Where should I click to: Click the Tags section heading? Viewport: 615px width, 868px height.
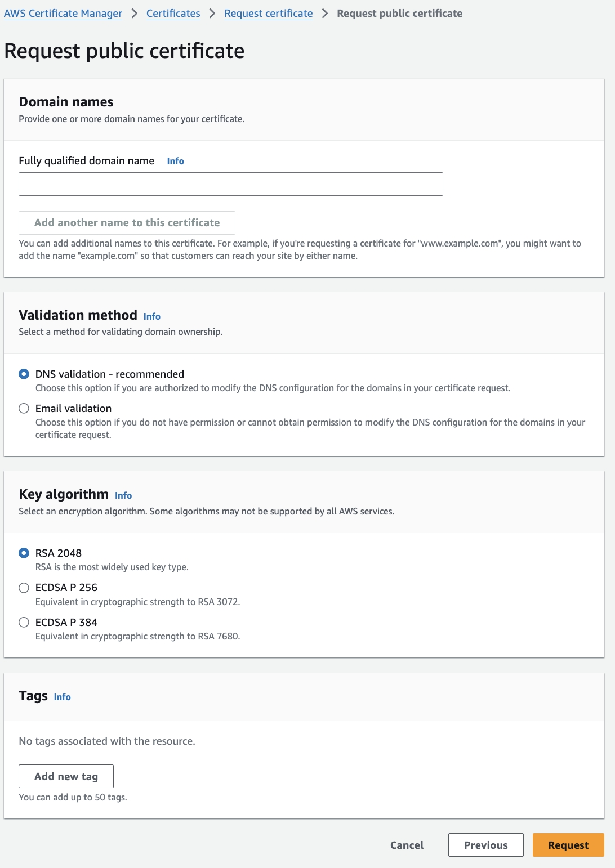coord(33,696)
